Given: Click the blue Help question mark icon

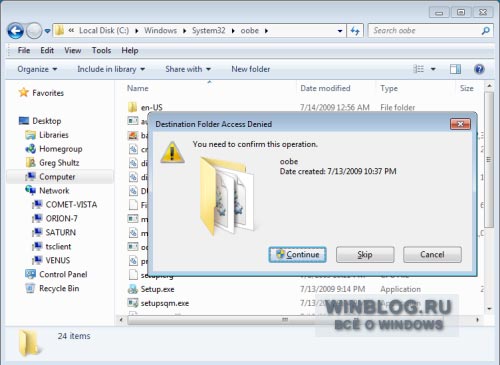Looking at the screenshot, I should click(x=479, y=69).
